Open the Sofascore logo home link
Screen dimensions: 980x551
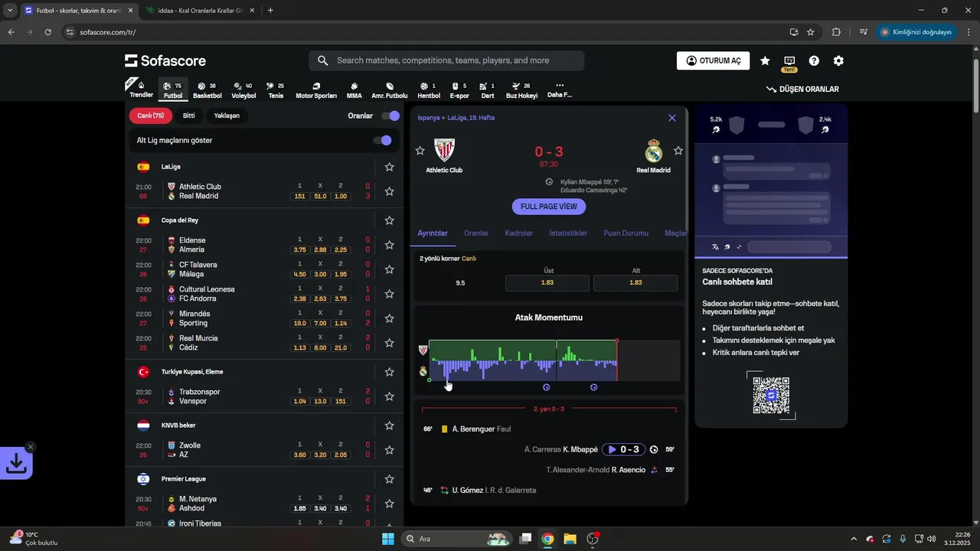point(165,60)
